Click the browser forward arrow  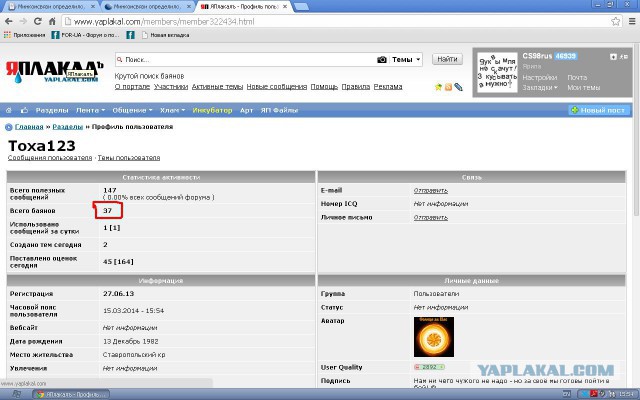pyautogui.click(x=23, y=21)
